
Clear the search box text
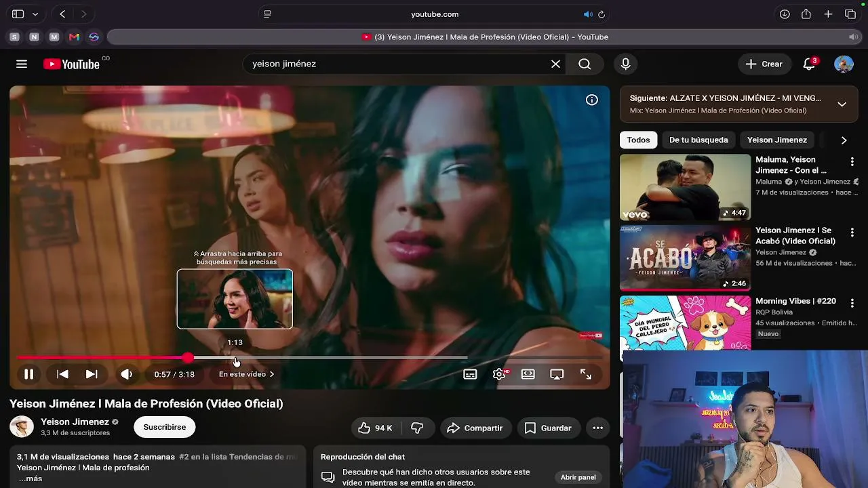(x=555, y=64)
